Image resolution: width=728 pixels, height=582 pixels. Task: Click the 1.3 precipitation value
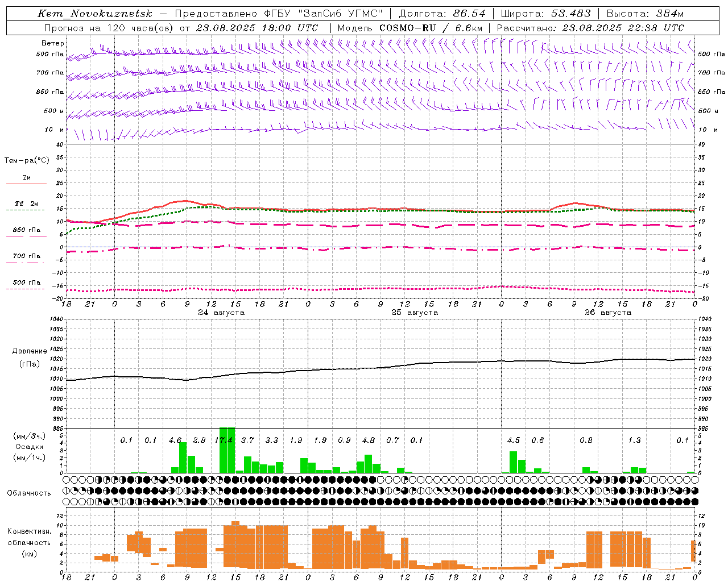tap(634, 440)
